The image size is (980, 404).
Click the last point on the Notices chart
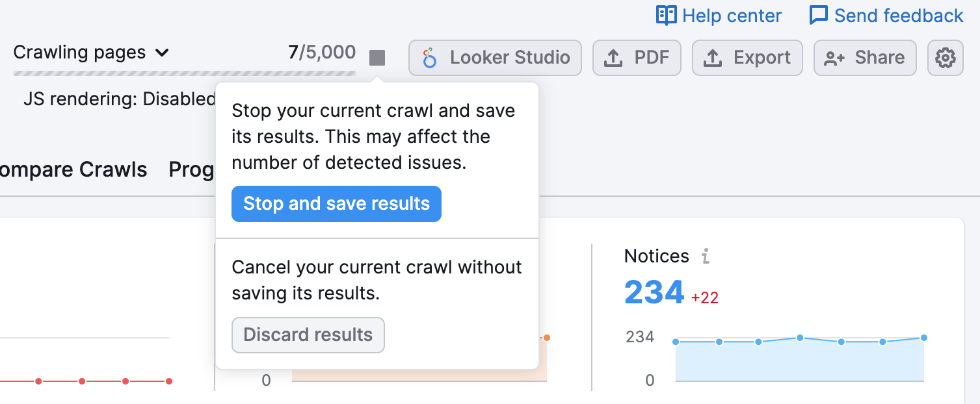pos(923,337)
